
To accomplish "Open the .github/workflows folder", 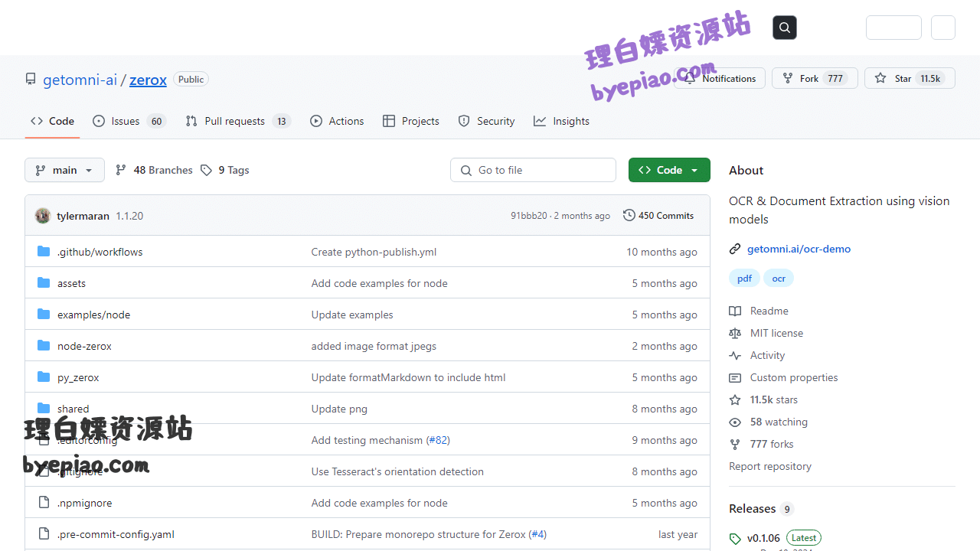I will 100,252.
